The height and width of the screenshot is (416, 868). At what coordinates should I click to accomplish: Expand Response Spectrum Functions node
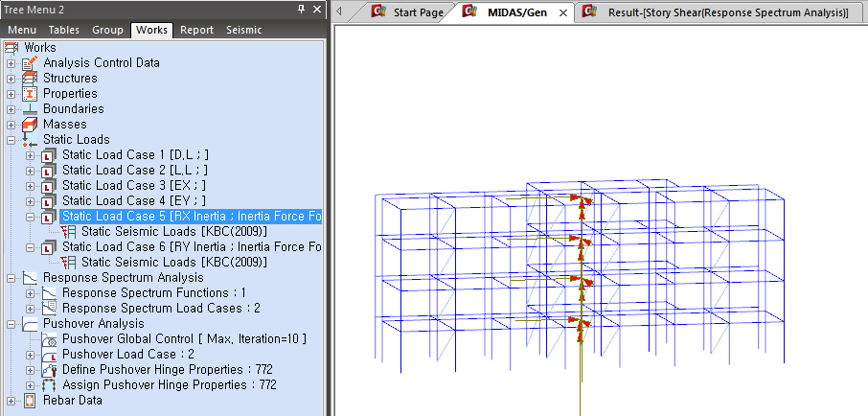(x=30, y=293)
